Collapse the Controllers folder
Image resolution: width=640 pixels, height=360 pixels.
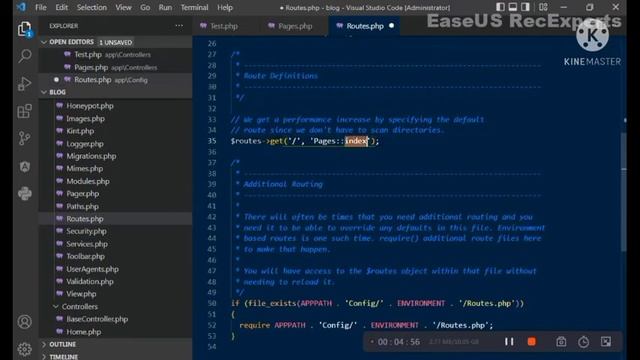[56, 307]
